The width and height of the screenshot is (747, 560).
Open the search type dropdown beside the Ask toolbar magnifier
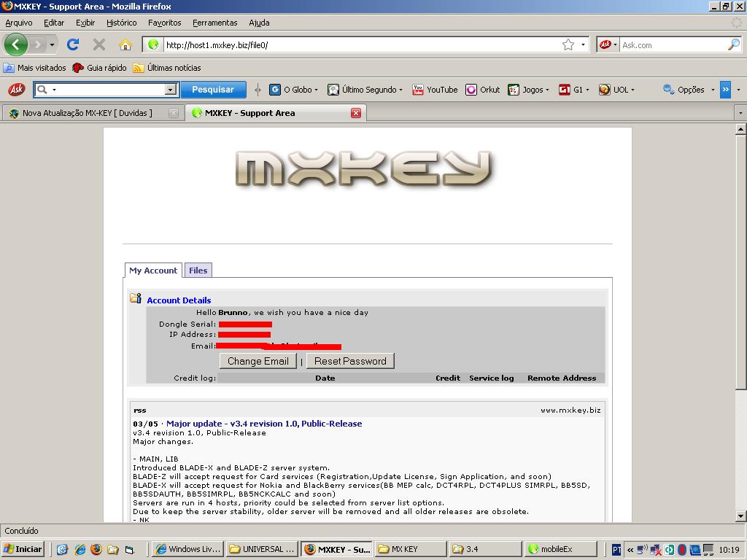point(54,90)
